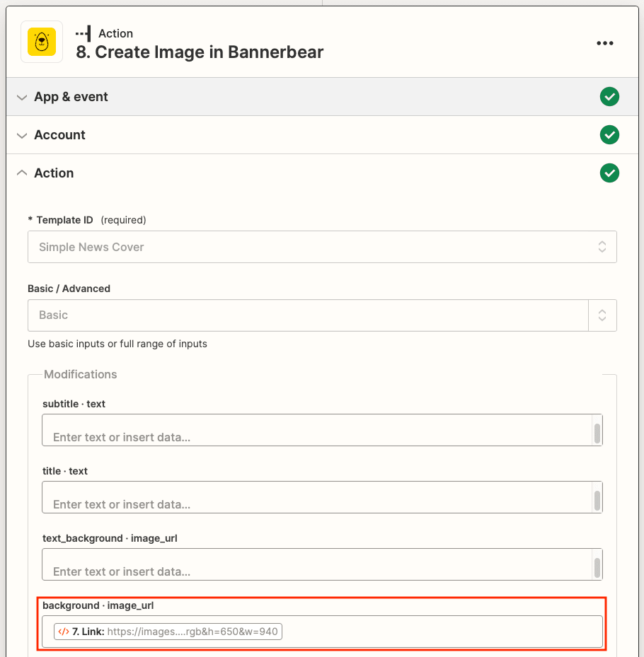Click inside the subtitle text field
The width and height of the screenshot is (644, 657).
[x=311, y=430]
